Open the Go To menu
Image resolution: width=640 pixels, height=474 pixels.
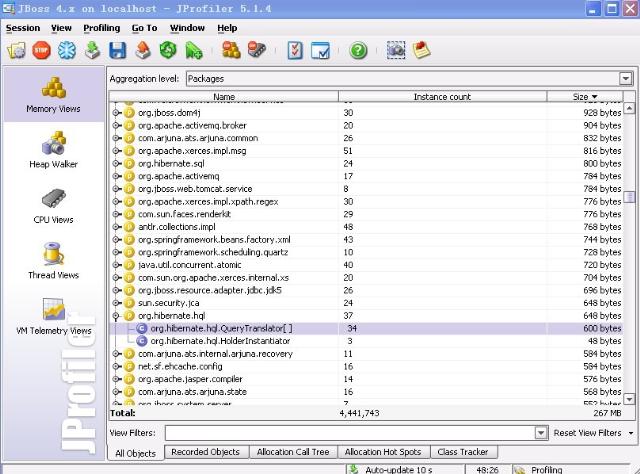[144, 28]
